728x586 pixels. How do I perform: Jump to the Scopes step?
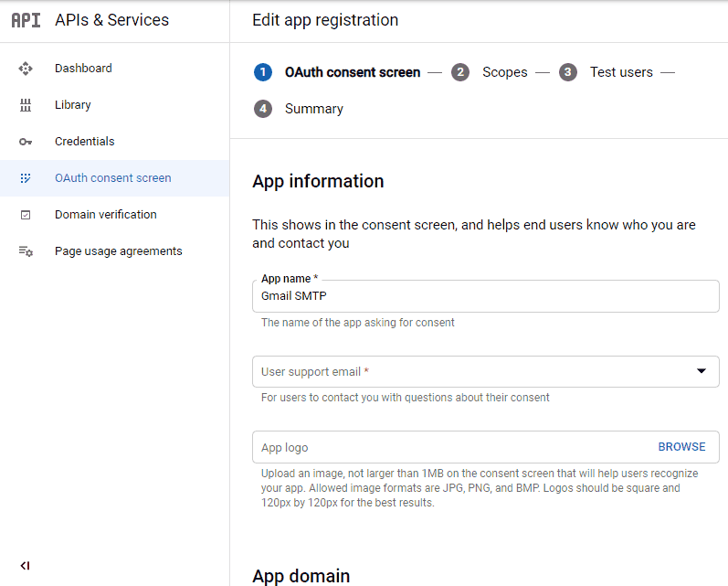coord(505,72)
